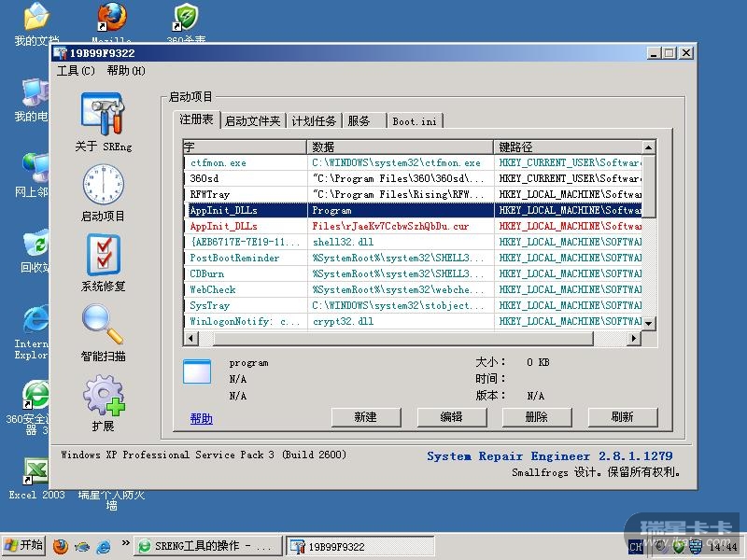This screenshot has width=747, height=560.
Task: Launch Mozilla Firefox desktop shortcut
Action: pyautogui.click(x=111, y=21)
